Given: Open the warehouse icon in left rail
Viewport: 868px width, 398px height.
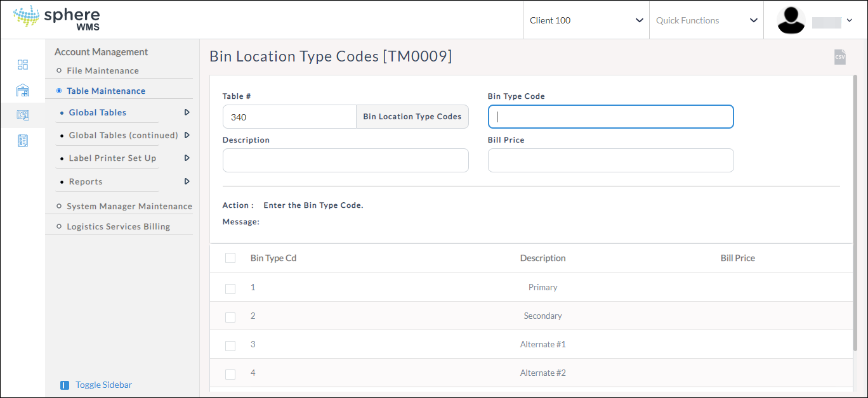Looking at the screenshot, I should pos(23,90).
